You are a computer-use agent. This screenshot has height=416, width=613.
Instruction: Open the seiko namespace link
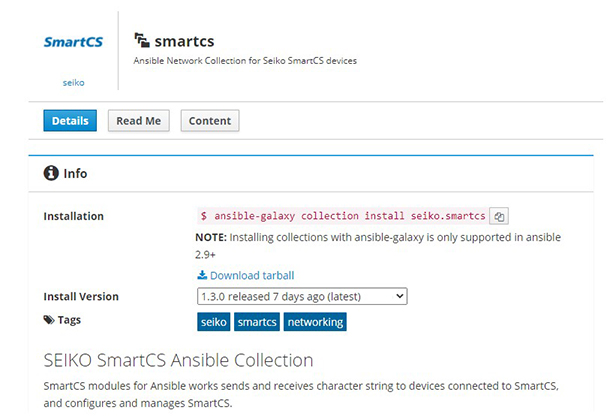pyautogui.click(x=73, y=82)
